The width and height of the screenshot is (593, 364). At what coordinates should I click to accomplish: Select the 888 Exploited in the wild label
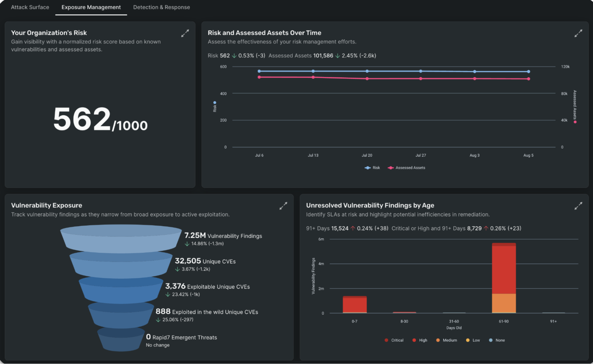coord(207,312)
